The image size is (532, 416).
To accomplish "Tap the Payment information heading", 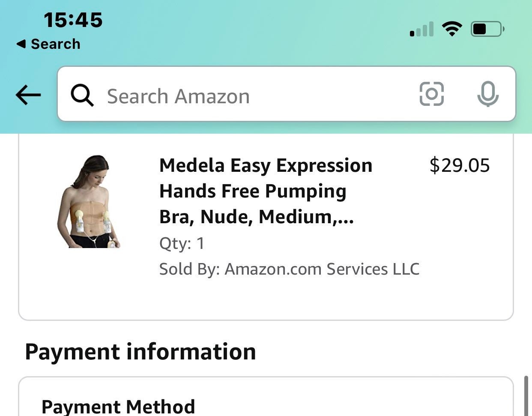I will (x=140, y=352).
